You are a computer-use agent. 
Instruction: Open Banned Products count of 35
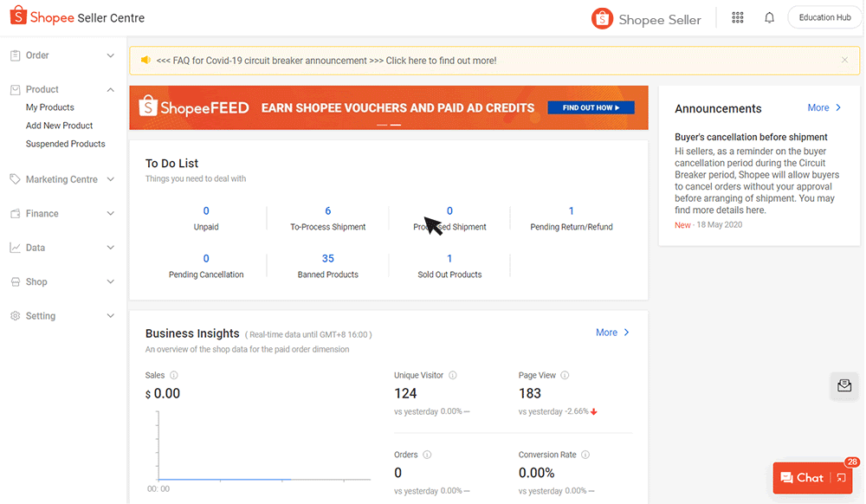click(328, 258)
